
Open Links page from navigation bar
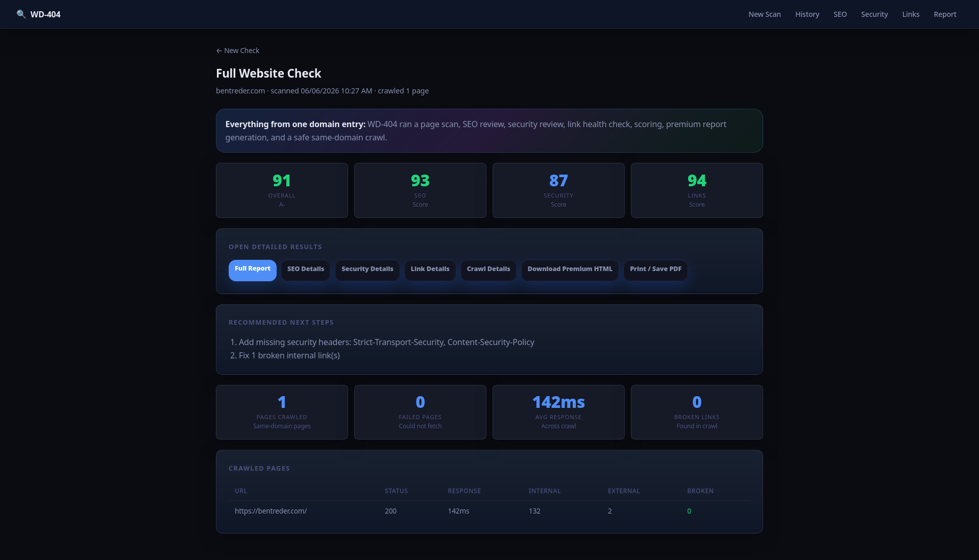[911, 14]
